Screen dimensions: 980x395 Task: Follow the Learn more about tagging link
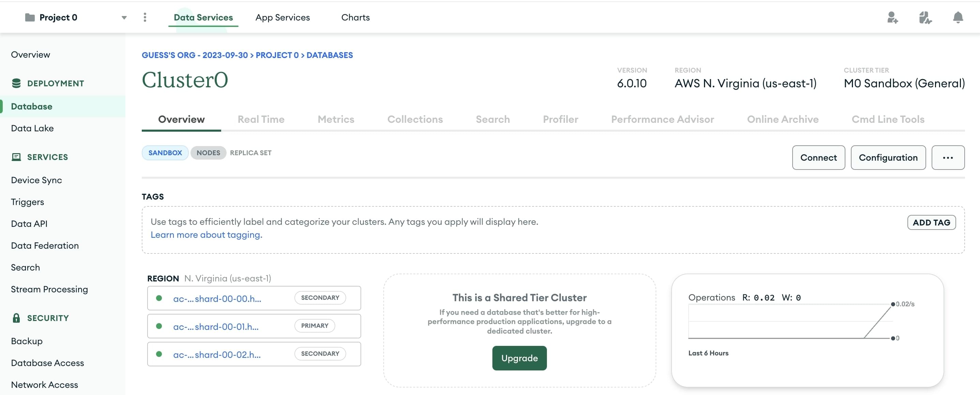pos(206,235)
